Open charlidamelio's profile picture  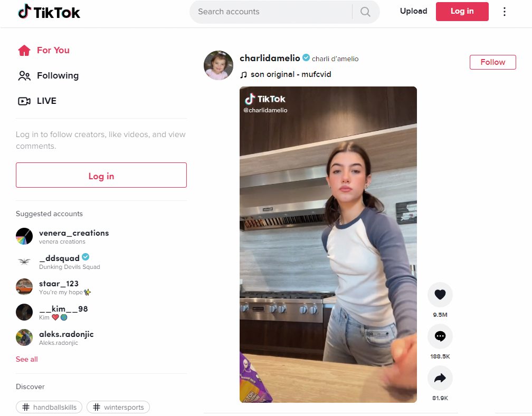point(218,65)
